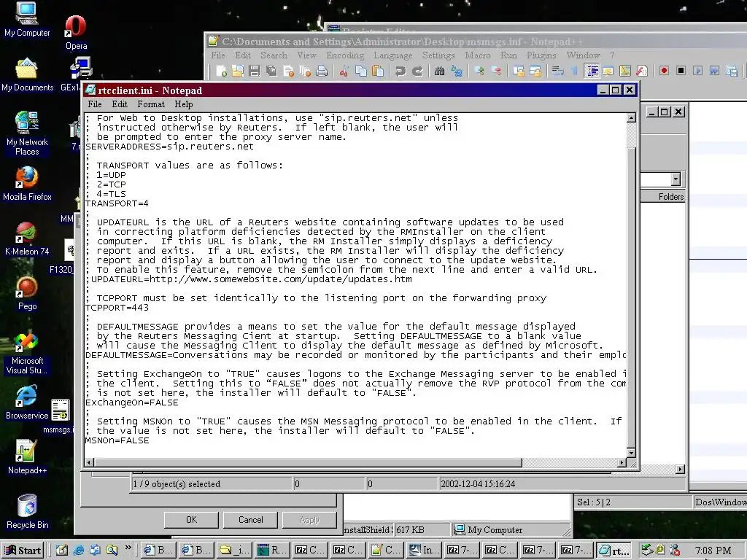This screenshot has width=747, height=560.
Task: Click the Copy icon in Notepad++ toolbar
Action: (361, 71)
